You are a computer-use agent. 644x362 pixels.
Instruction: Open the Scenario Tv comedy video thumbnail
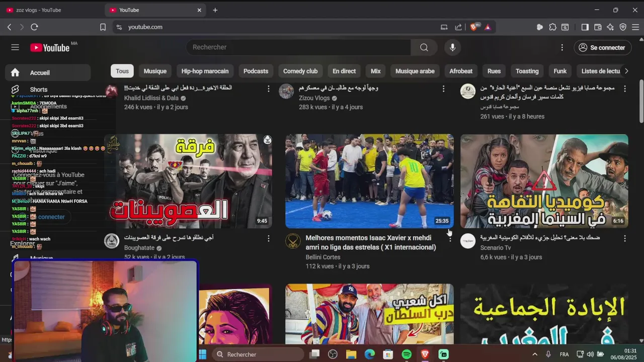544,181
